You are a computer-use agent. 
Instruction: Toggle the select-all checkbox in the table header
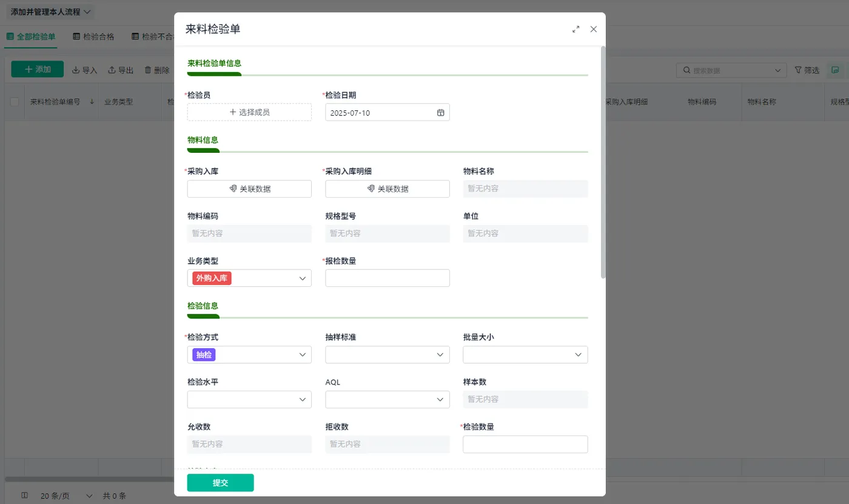click(x=15, y=102)
